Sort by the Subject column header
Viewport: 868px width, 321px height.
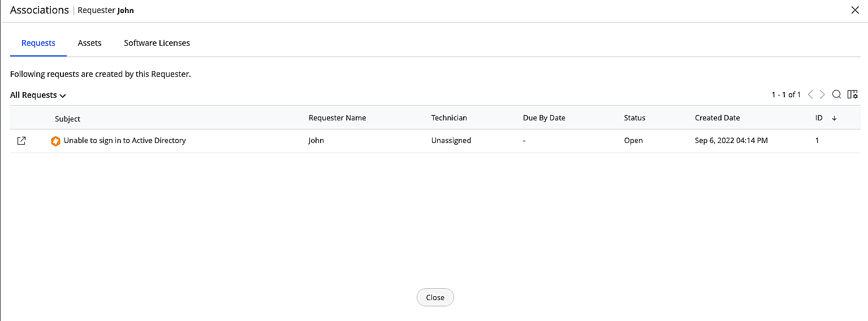click(67, 119)
